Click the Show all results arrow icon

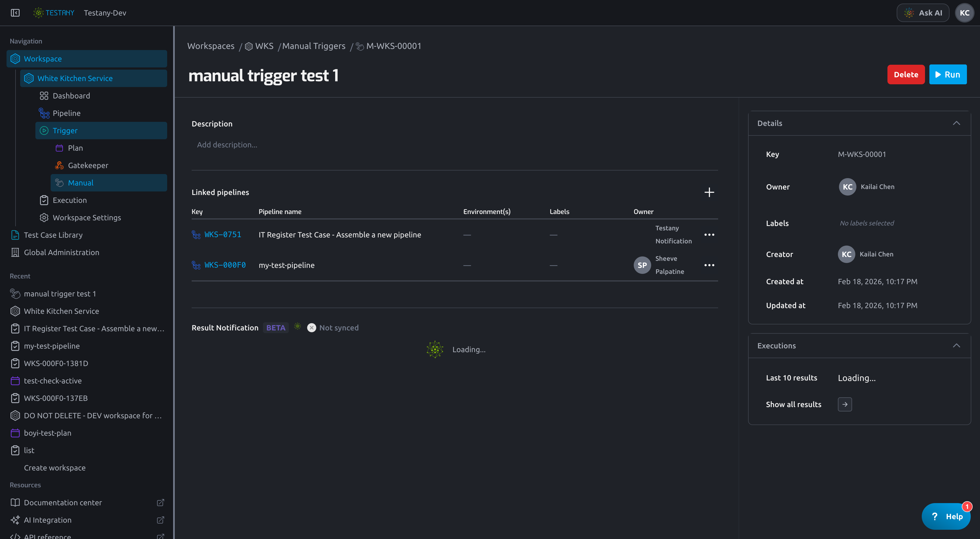[x=844, y=404]
